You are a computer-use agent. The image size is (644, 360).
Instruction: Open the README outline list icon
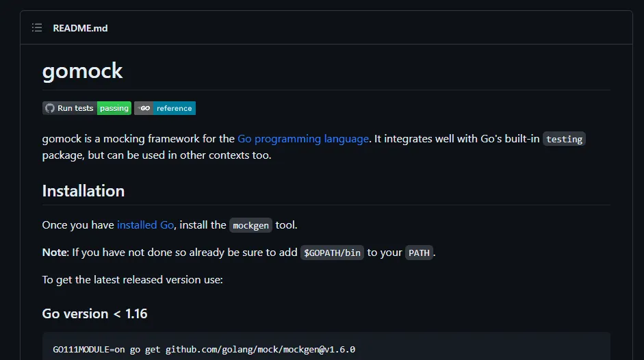[37, 28]
